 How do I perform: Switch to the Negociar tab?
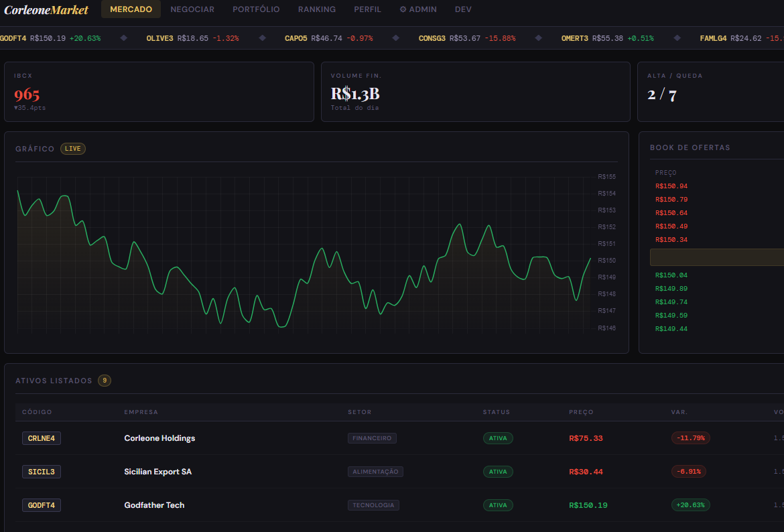click(192, 9)
